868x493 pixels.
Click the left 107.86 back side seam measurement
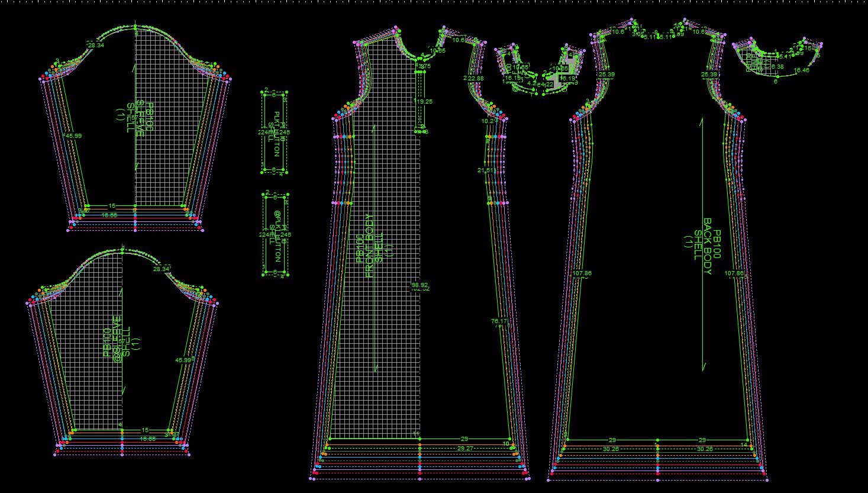pos(582,273)
